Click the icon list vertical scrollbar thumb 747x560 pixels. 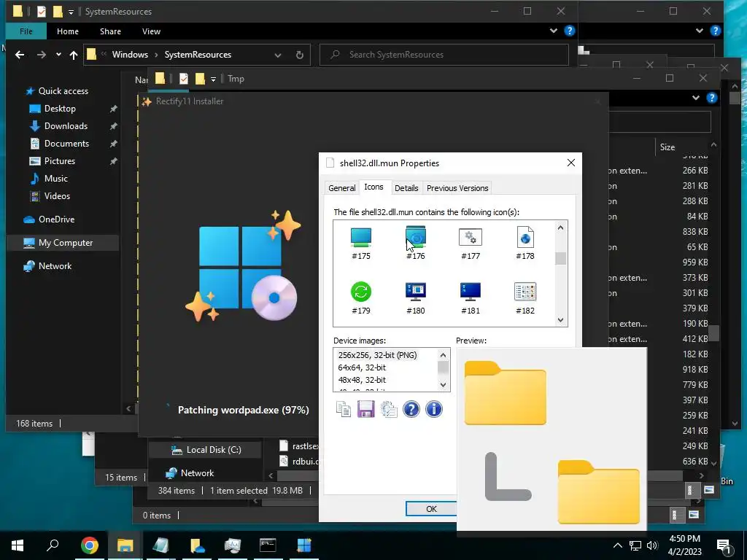(561, 258)
